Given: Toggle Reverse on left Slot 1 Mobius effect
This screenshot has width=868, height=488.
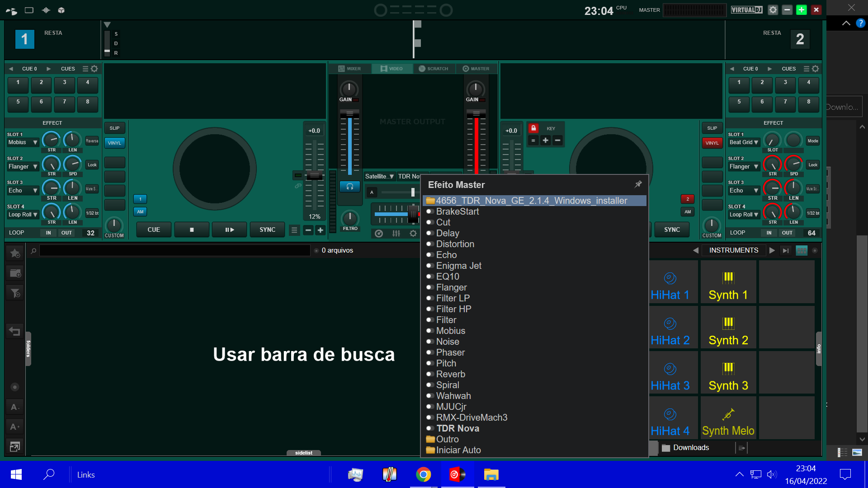Looking at the screenshot, I should click(92, 141).
